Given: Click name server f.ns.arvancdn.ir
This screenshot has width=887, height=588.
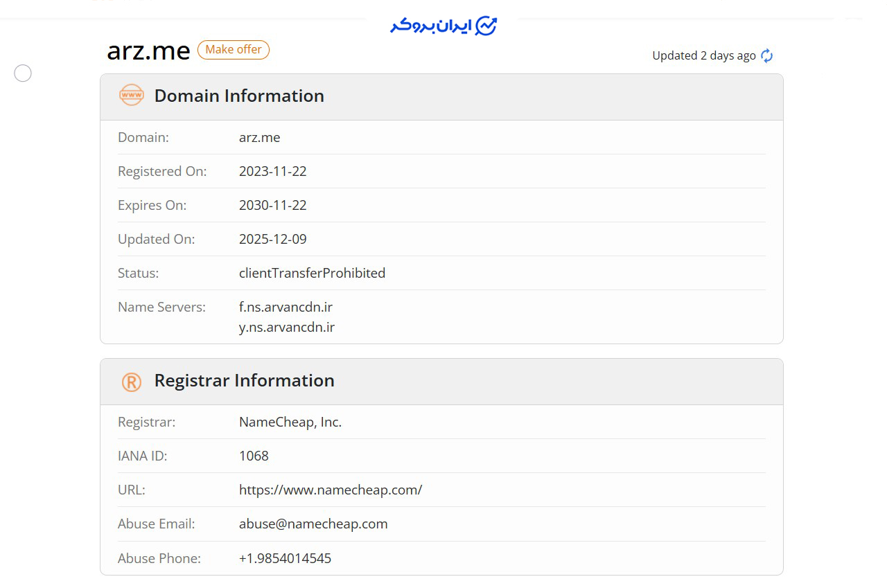Looking at the screenshot, I should 286,307.
